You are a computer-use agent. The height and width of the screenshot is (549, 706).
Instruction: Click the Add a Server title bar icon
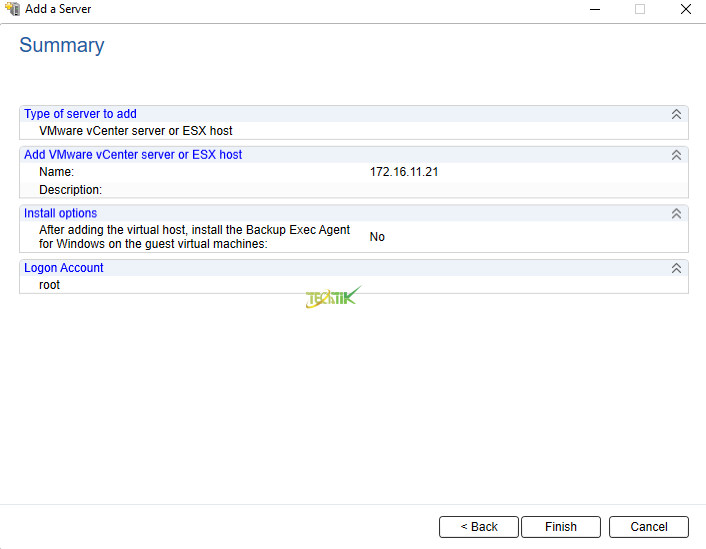click(13, 9)
